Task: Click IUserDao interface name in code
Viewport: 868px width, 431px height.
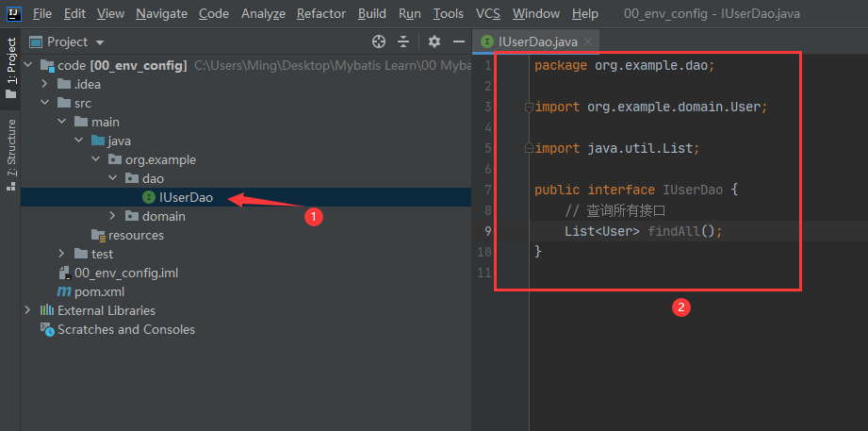Action: [693, 190]
